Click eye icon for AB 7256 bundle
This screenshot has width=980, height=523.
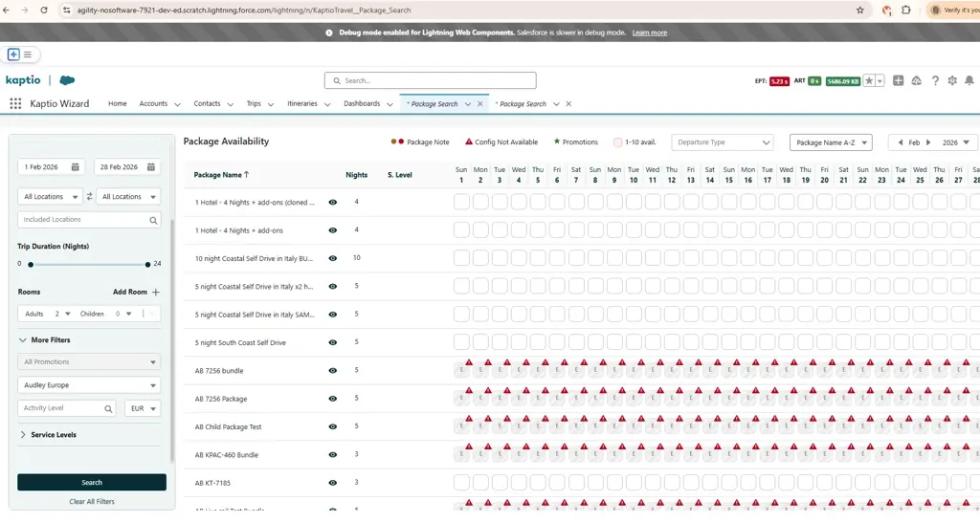click(333, 371)
